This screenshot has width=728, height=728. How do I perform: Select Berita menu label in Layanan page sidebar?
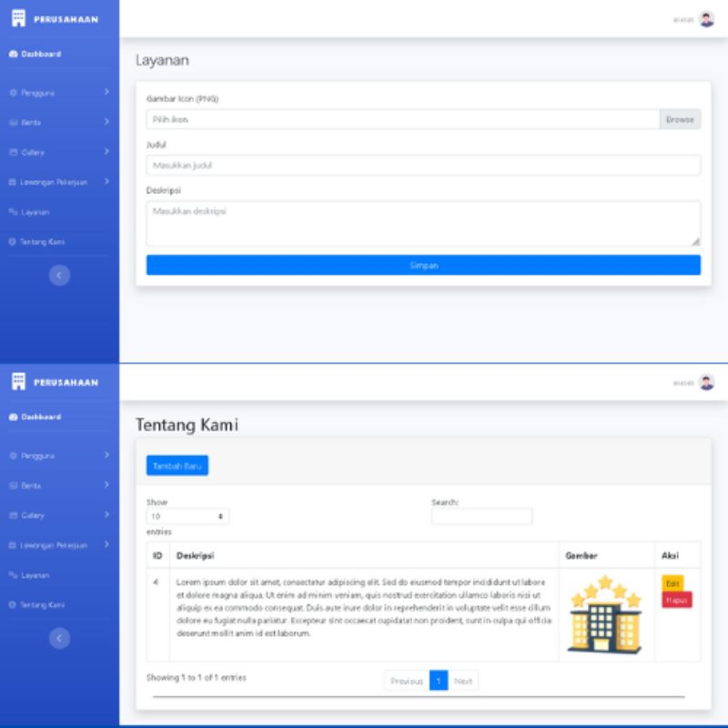[x=31, y=123]
